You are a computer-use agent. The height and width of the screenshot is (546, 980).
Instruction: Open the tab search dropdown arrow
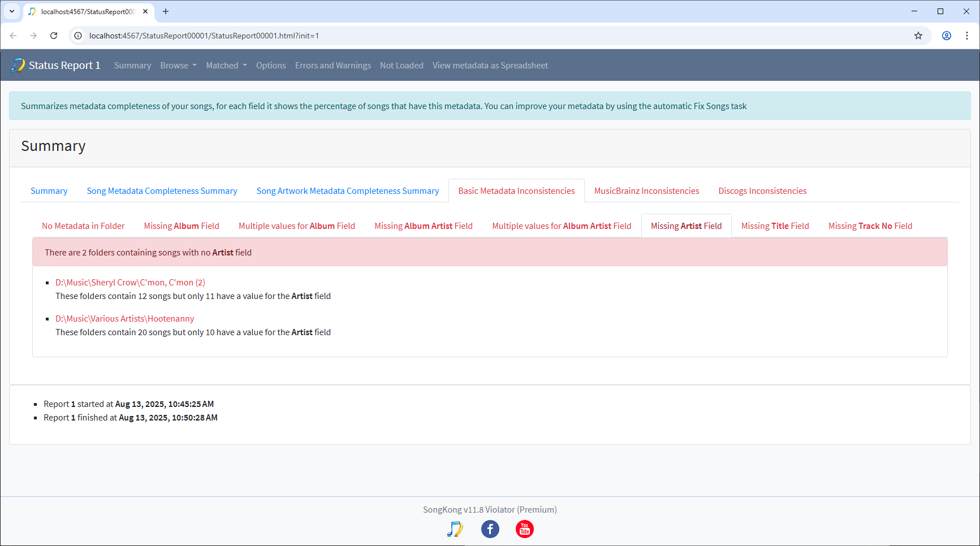click(x=11, y=11)
